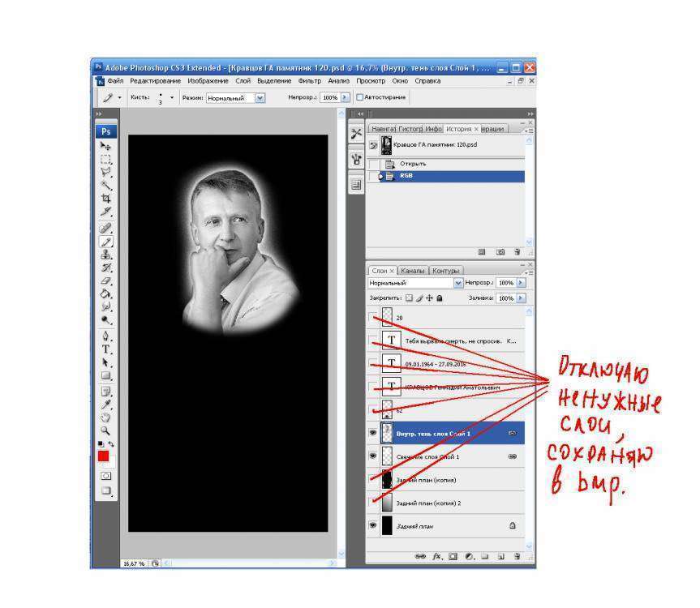Select the Horizontal Type tool

105,349
